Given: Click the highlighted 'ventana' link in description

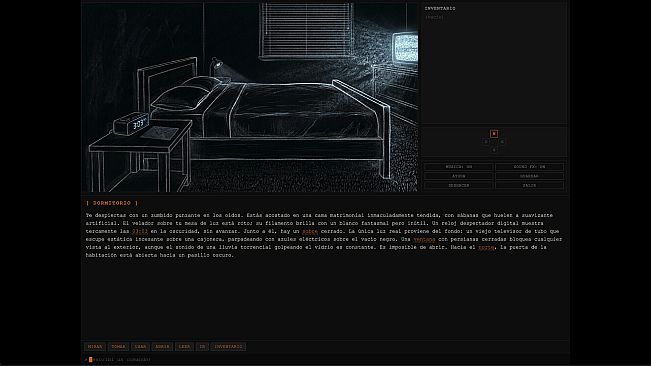Looking at the screenshot, I should pos(424,239).
